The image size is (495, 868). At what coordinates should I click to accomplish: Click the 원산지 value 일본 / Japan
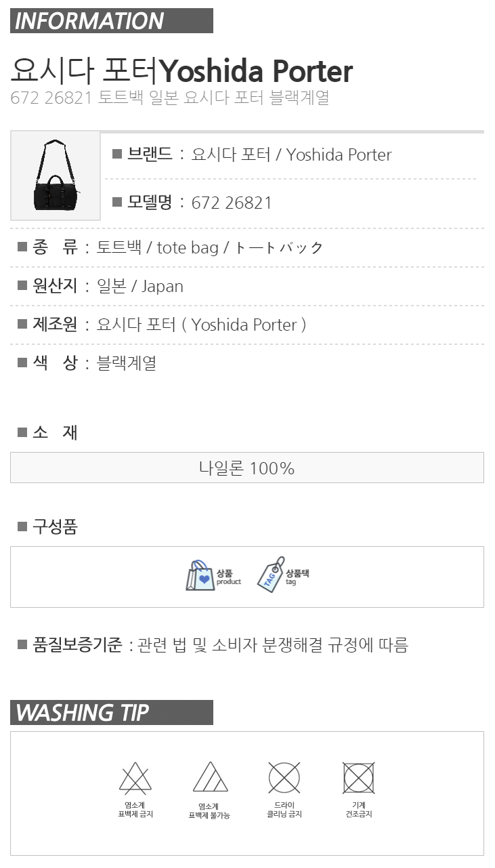point(140,286)
